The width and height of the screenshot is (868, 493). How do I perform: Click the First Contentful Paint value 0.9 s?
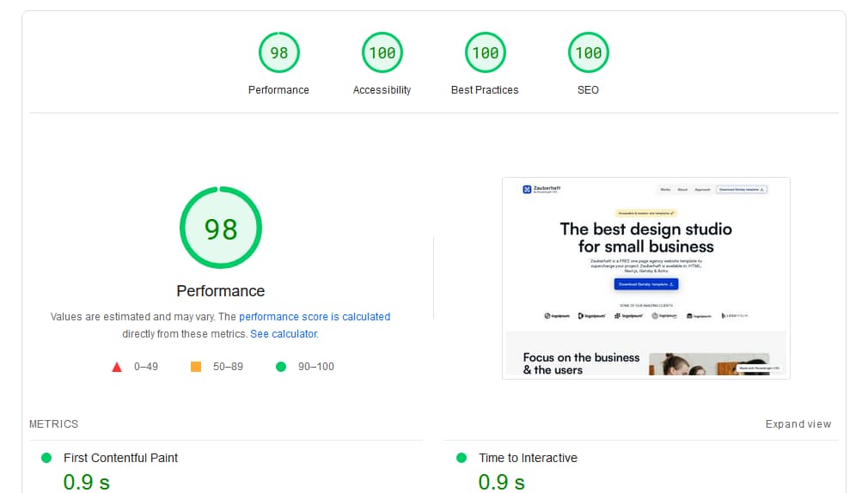(86, 482)
